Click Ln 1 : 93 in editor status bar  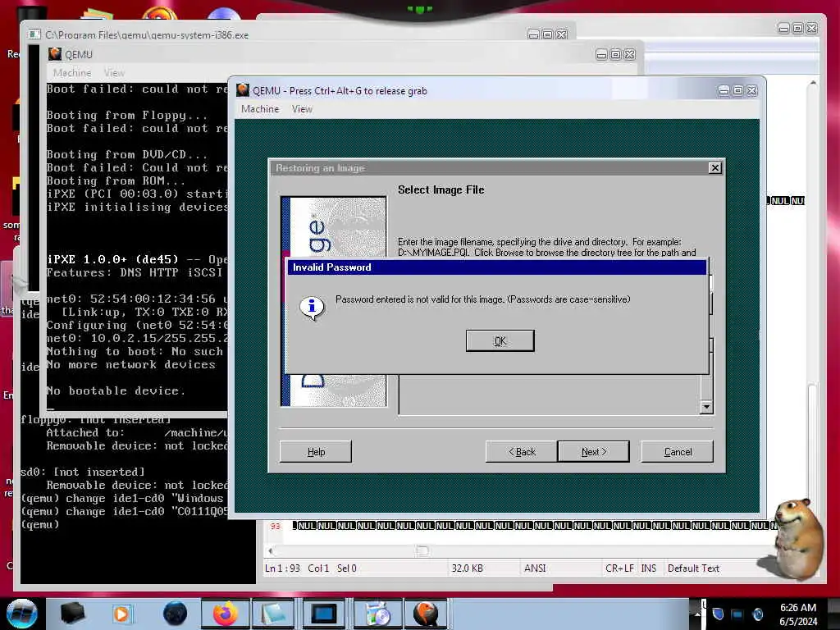click(x=282, y=568)
